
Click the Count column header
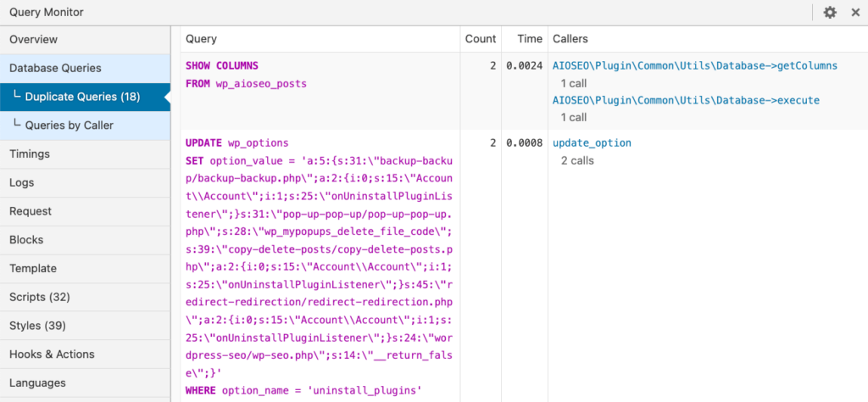pos(481,39)
